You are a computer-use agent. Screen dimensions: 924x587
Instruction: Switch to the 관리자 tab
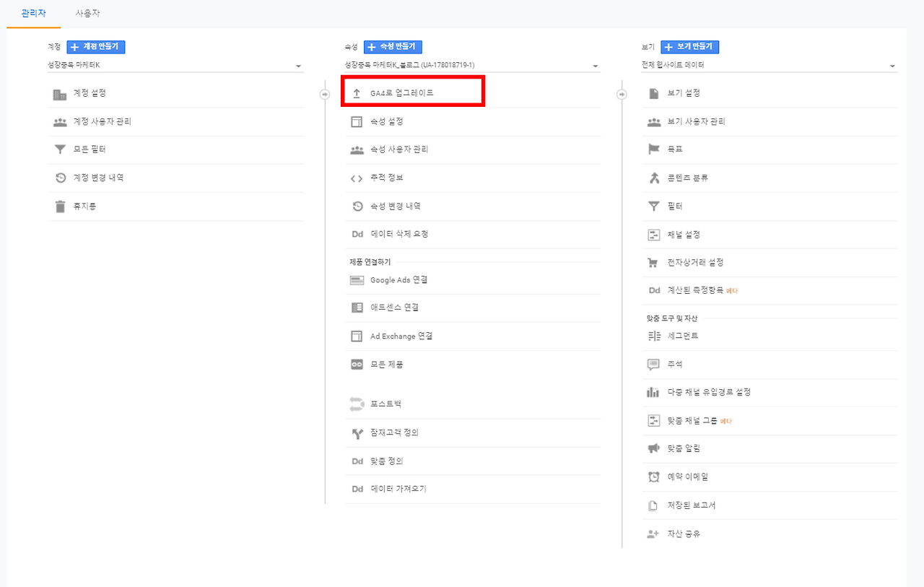34,13
